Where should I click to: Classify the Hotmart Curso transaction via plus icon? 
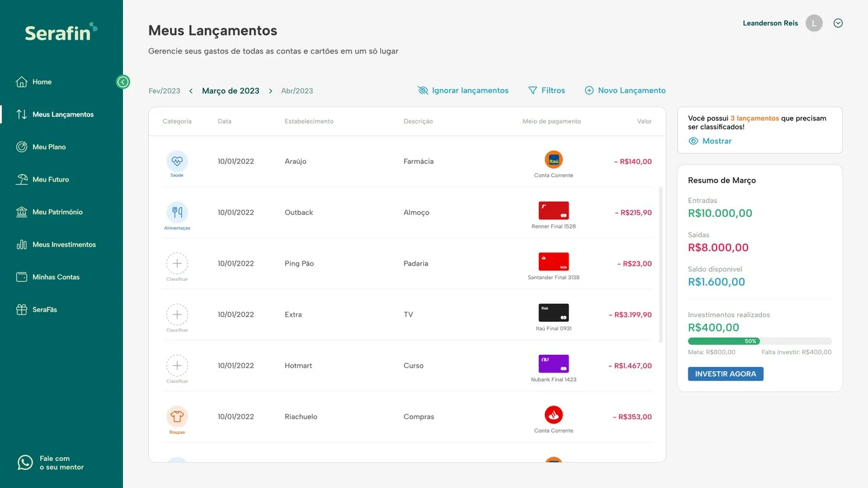pyautogui.click(x=177, y=365)
